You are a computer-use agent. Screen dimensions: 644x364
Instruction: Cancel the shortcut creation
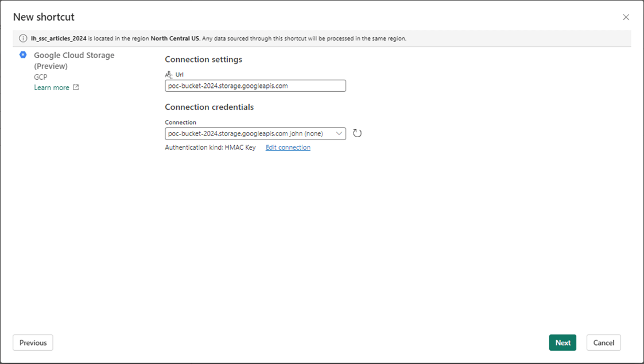[603, 343]
